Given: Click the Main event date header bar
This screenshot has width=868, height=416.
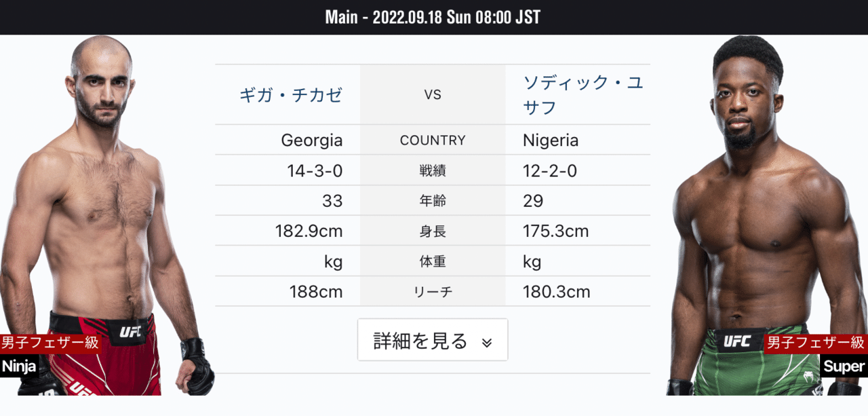Looking at the screenshot, I should [433, 17].
